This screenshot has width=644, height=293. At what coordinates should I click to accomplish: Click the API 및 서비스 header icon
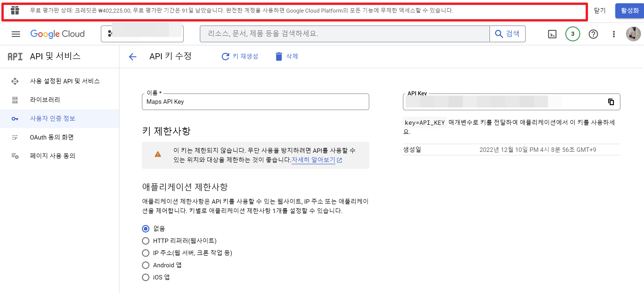tap(15, 57)
